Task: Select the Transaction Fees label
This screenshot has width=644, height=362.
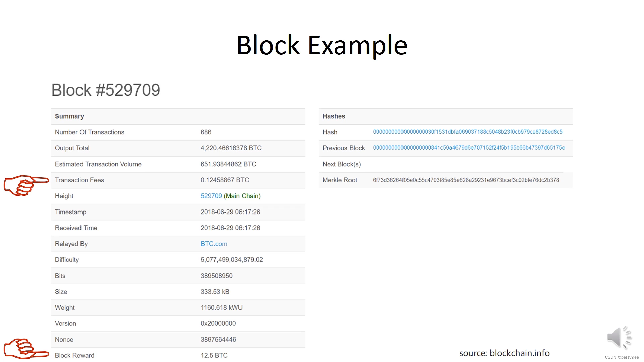Action: (79, 180)
